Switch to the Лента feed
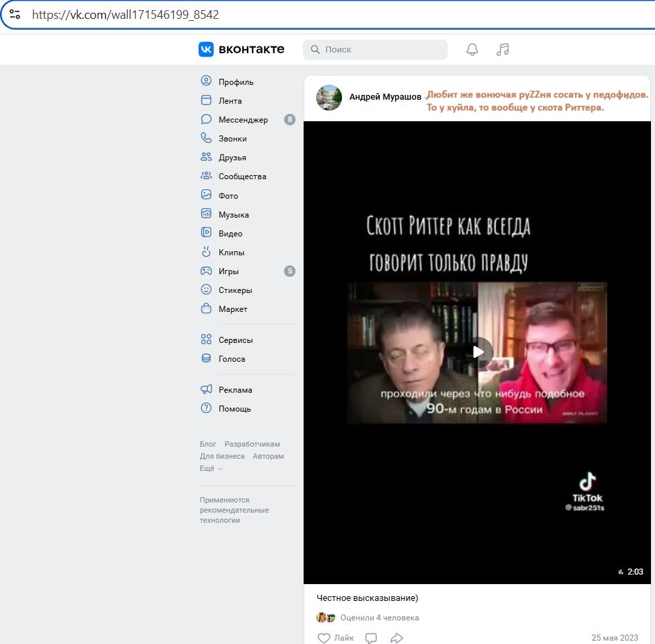The height and width of the screenshot is (644, 655). [232, 100]
